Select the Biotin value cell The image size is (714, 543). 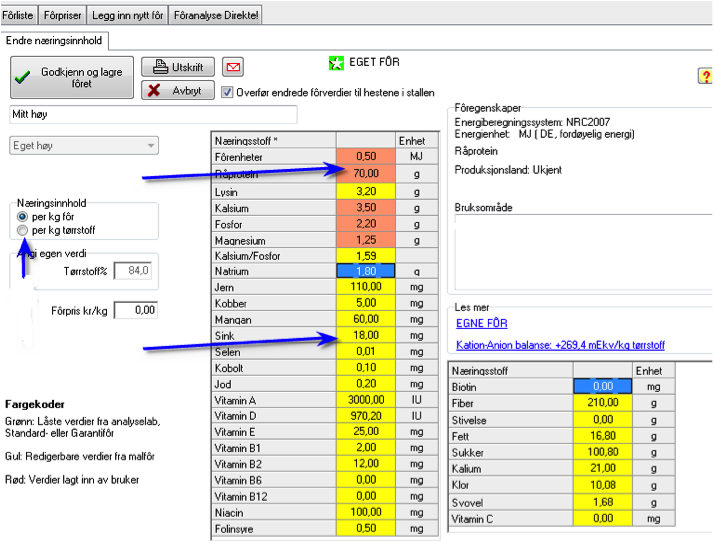point(602,386)
